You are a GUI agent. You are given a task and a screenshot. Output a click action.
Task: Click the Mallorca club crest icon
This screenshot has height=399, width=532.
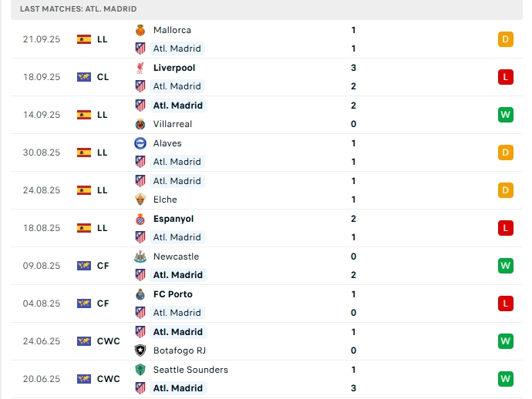click(140, 30)
